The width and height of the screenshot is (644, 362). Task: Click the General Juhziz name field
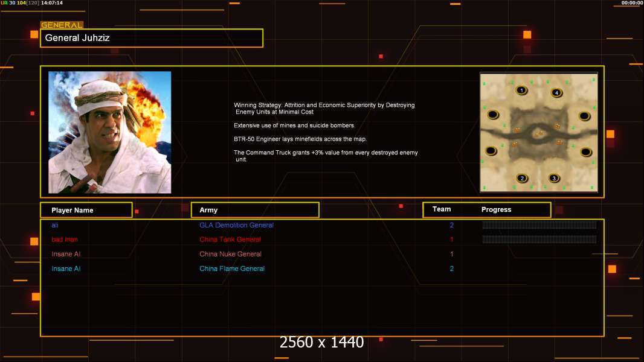152,38
